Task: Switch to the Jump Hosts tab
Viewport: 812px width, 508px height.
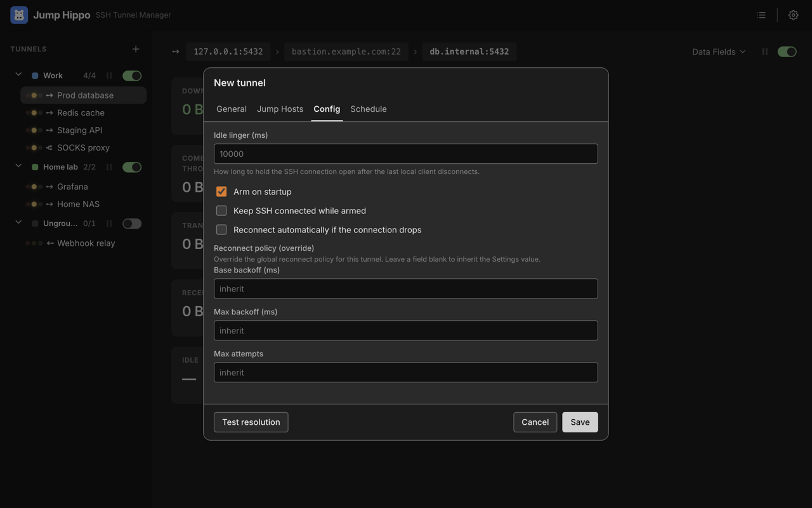Action: [x=280, y=109]
